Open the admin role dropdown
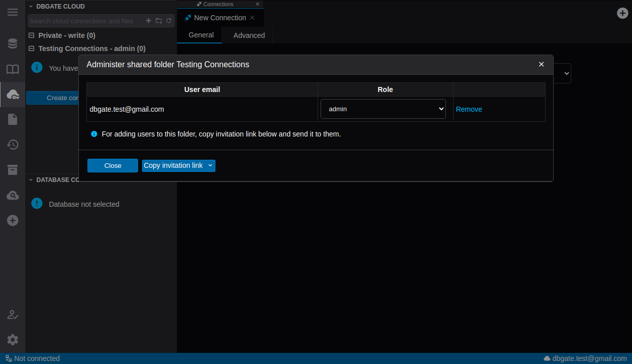 [383, 109]
